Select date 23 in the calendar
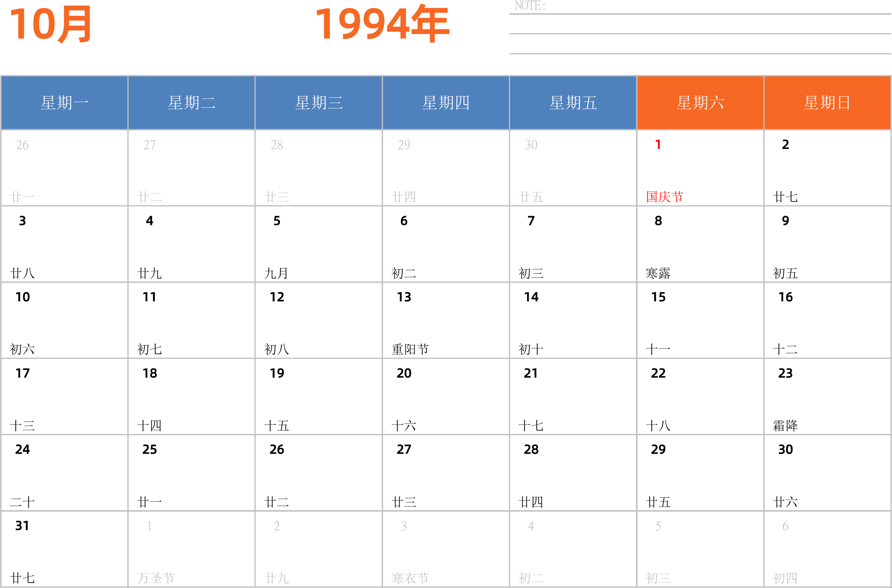 [x=785, y=373]
